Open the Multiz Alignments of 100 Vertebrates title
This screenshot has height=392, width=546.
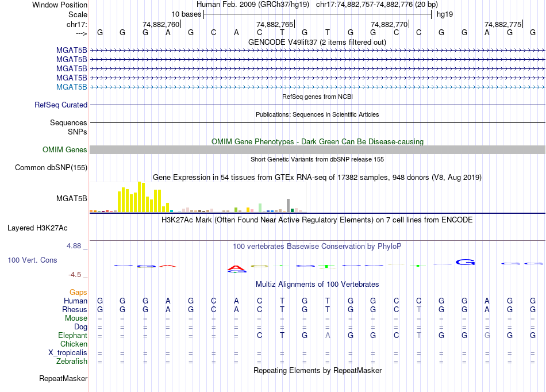pos(317,284)
